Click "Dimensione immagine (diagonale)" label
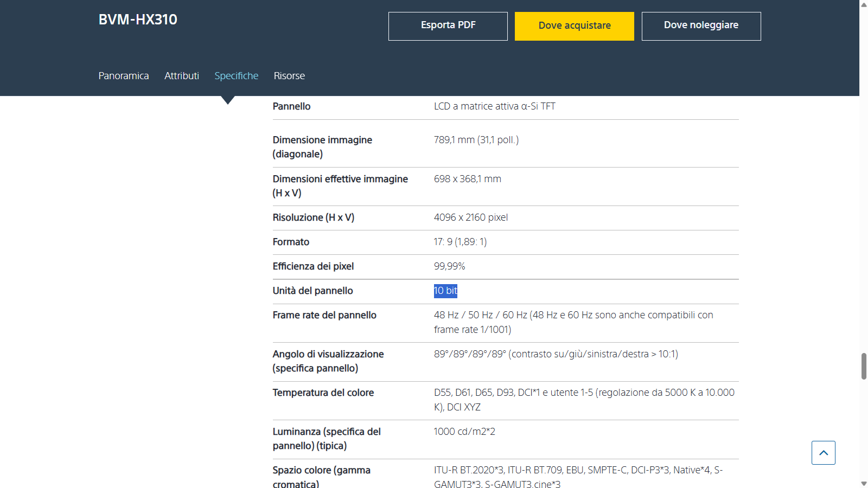The height and width of the screenshot is (488, 868). coord(322,147)
